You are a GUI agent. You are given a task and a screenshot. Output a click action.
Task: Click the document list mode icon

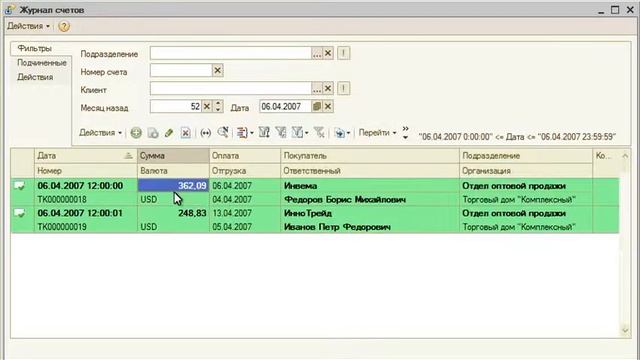pyautogui.click(x=242, y=133)
